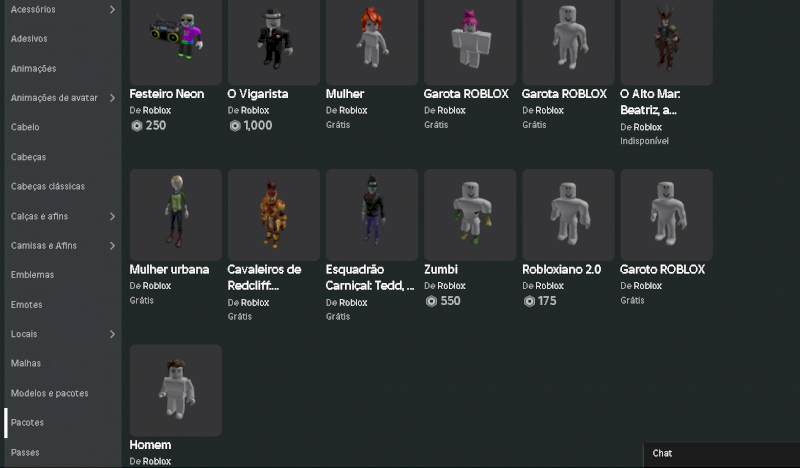Expand the Acessórios category chevron
This screenshot has height=468, width=800.
(x=112, y=9)
